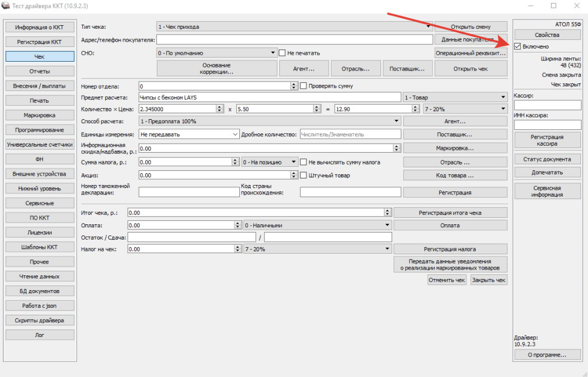Open the Информация о ККТ section
588x377 pixels.
pos(40,28)
